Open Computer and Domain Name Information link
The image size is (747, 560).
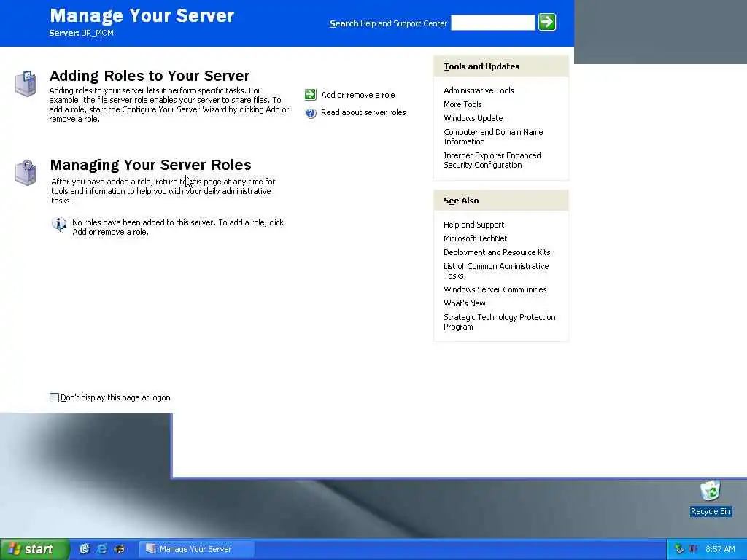coord(493,136)
